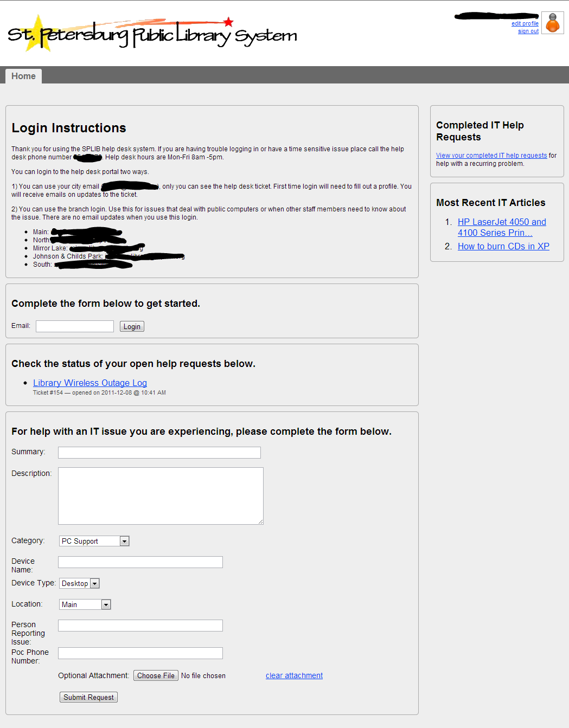Click the edit profile link
This screenshot has width=569, height=728.
[525, 24]
